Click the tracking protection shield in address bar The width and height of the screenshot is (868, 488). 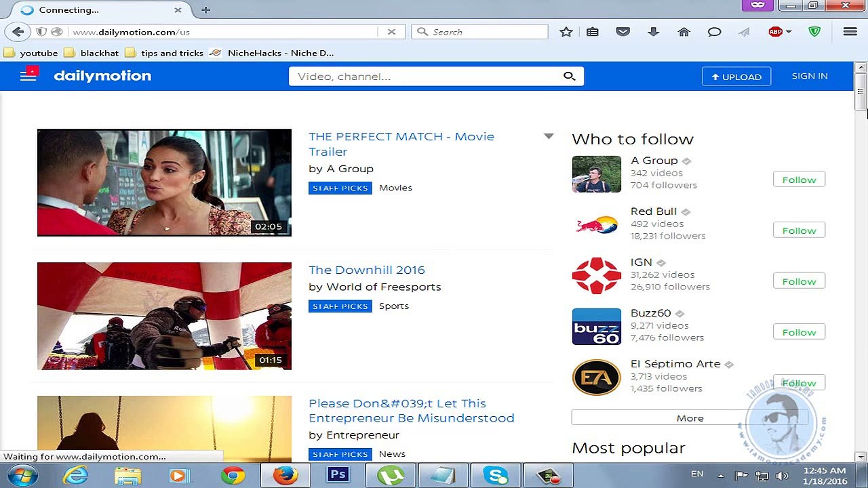click(41, 32)
